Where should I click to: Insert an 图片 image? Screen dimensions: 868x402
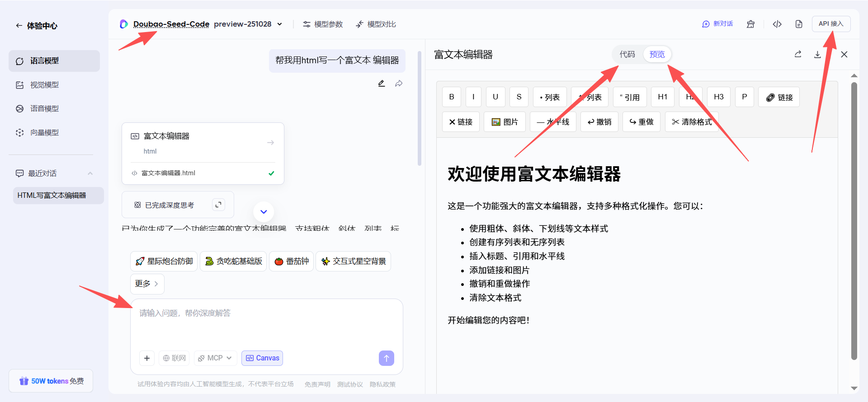(x=505, y=122)
